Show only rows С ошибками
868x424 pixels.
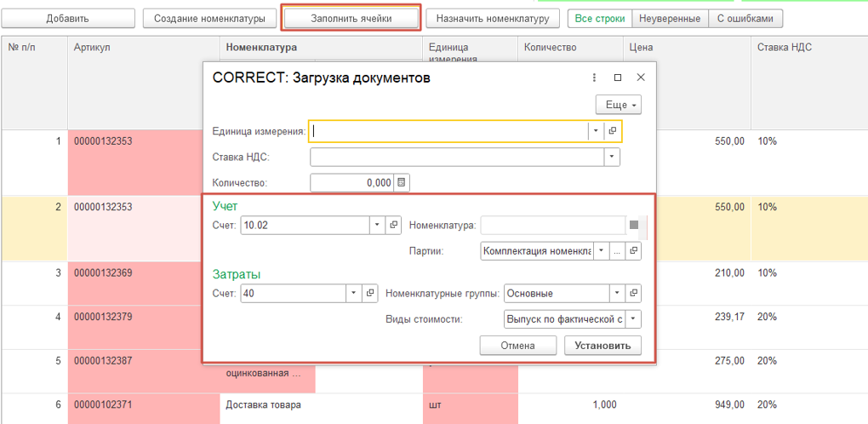click(x=745, y=18)
